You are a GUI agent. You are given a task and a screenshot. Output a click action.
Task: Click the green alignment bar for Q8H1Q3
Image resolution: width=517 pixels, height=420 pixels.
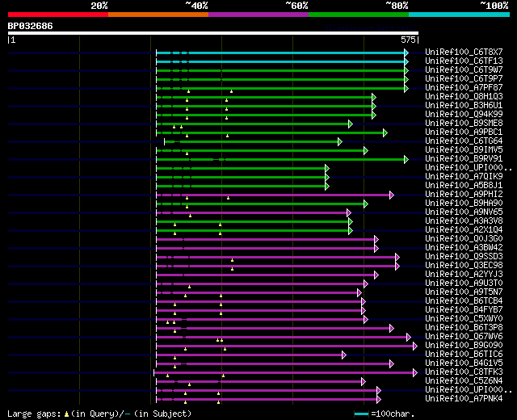tap(264, 97)
